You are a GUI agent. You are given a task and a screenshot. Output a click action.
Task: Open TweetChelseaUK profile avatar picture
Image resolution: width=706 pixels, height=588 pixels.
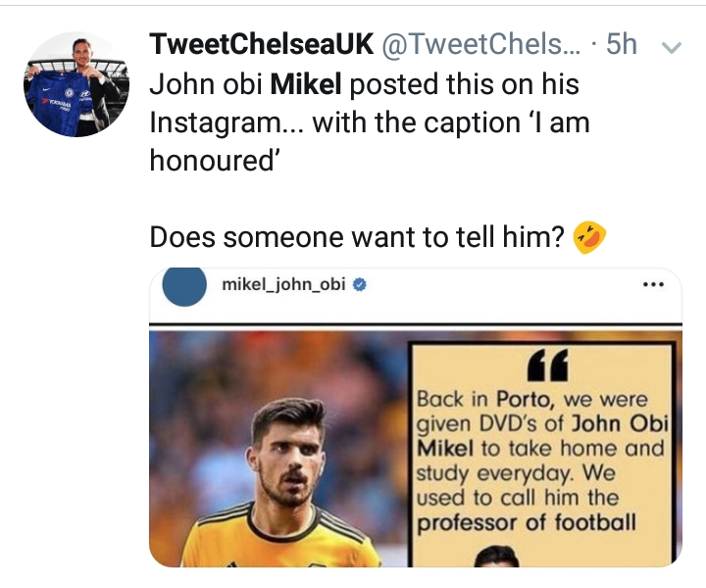click(x=76, y=83)
